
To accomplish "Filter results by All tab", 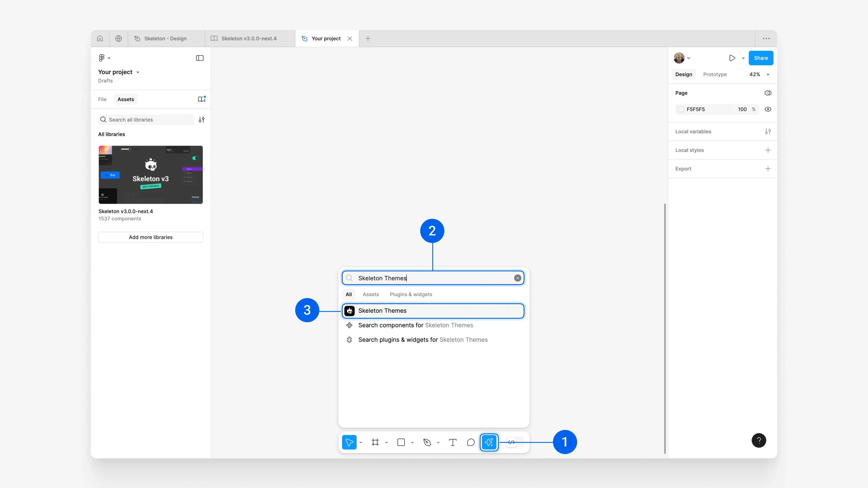I will click(349, 294).
